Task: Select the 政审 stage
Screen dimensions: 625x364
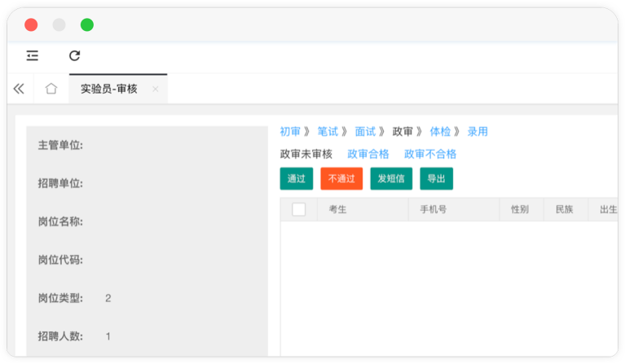Action: (403, 131)
